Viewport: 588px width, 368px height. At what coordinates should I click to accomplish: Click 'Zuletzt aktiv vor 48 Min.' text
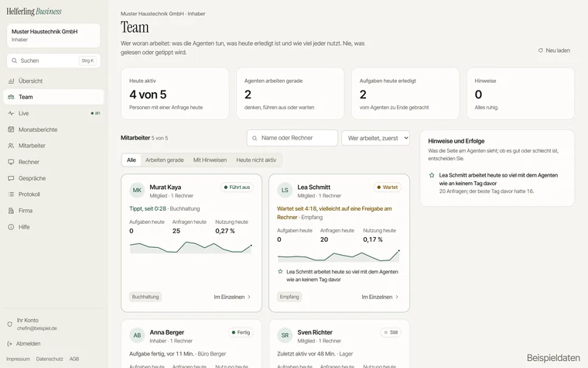(306, 354)
